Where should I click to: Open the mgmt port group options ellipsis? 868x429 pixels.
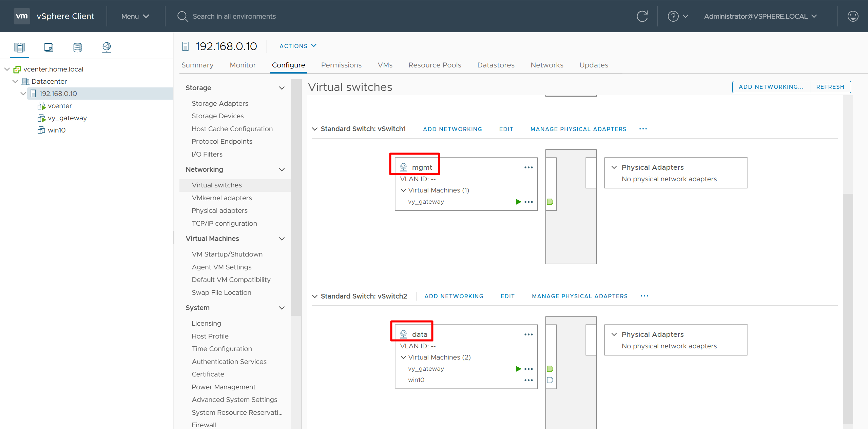[528, 167]
